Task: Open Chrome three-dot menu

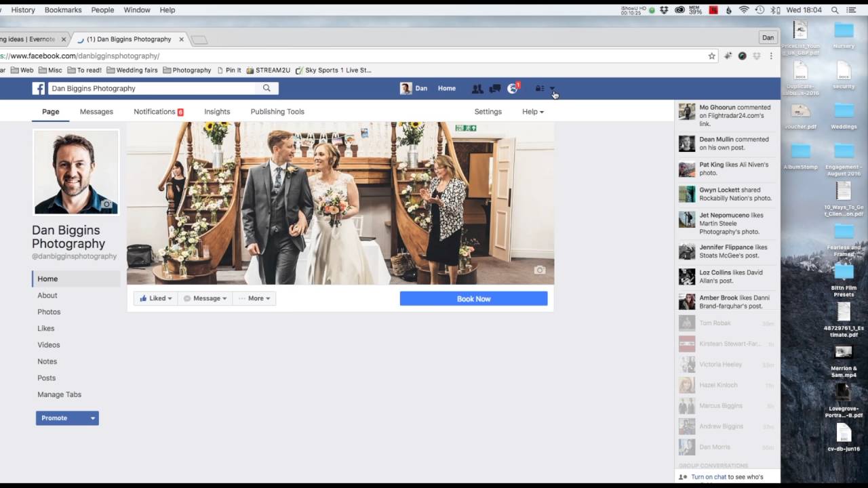Action: click(x=771, y=56)
